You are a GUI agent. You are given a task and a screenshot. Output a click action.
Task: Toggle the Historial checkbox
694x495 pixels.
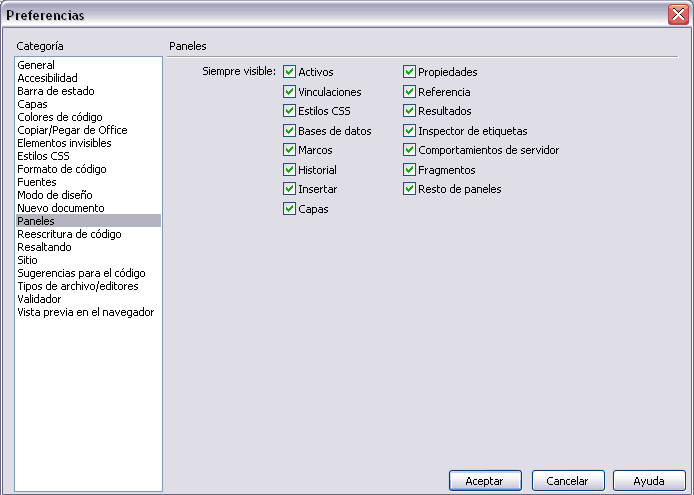289,170
